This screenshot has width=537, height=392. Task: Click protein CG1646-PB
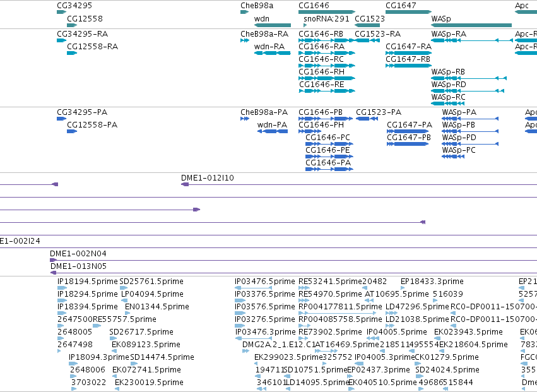pos(326,119)
